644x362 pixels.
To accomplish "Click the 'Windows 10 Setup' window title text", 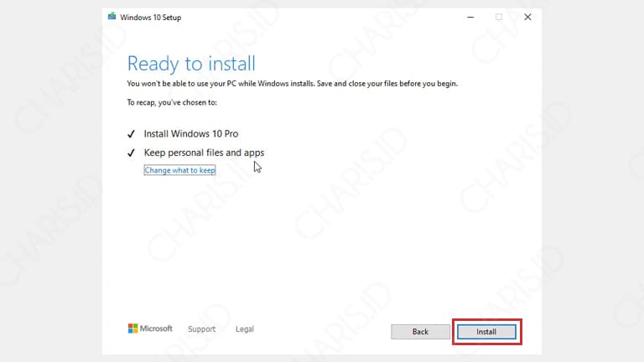I will coord(150,18).
